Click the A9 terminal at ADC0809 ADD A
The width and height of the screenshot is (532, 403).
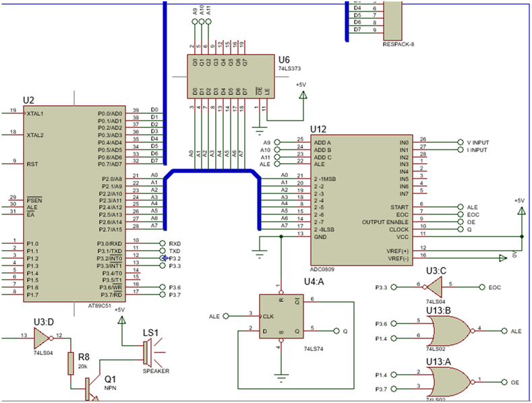(x=277, y=142)
